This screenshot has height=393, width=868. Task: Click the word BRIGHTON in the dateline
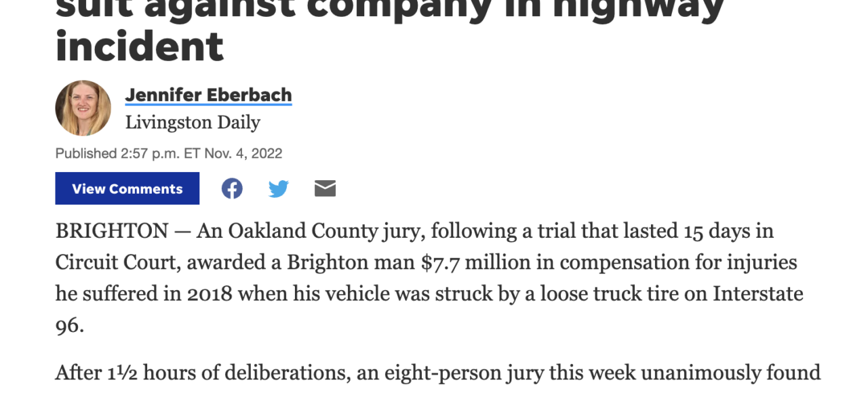click(x=112, y=231)
